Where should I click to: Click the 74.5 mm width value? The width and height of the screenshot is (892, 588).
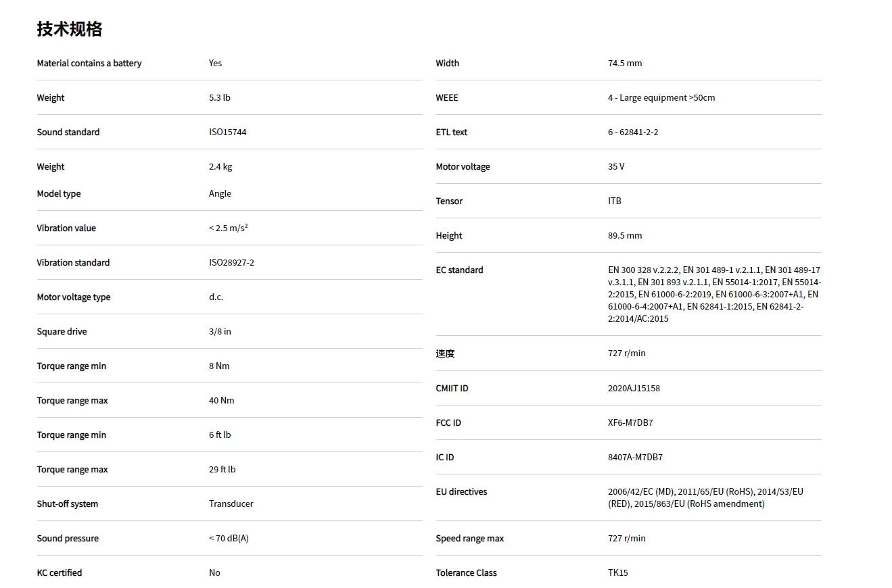(625, 64)
